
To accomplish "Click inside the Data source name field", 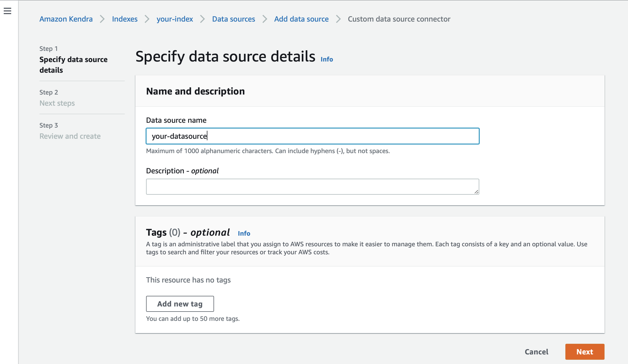I will 312,136.
